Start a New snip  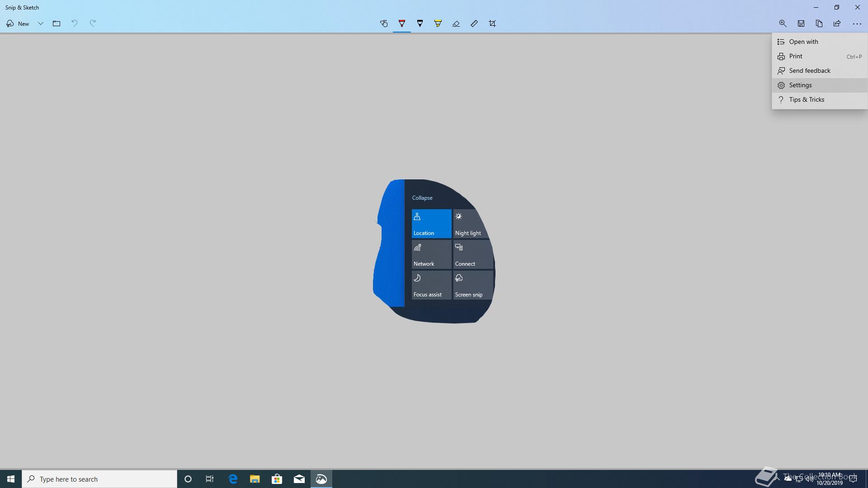(x=18, y=23)
